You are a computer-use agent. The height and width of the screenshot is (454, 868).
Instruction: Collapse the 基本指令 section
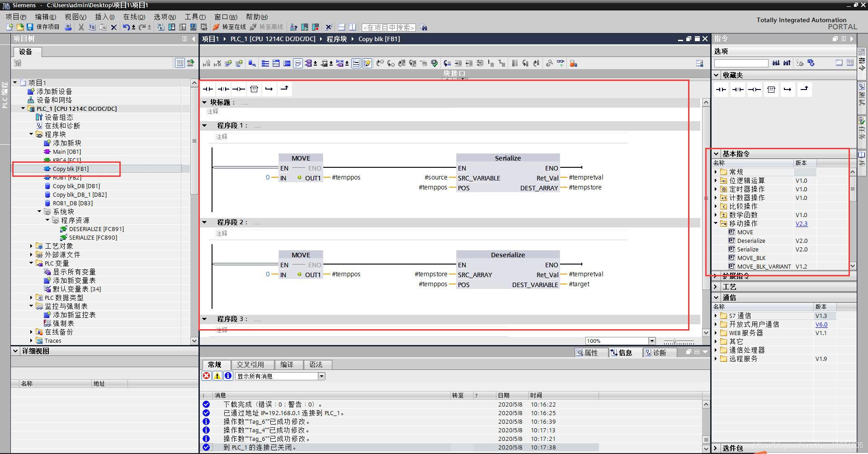[x=716, y=154]
